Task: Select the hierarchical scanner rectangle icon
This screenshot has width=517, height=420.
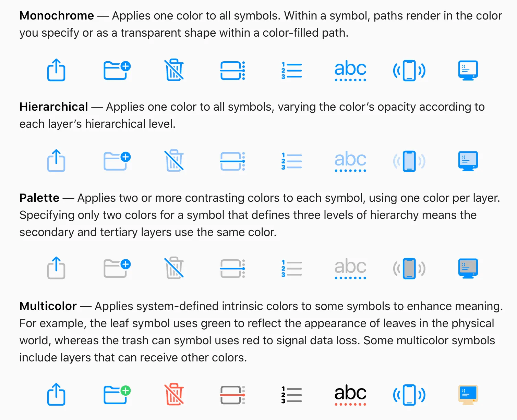Action: [x=232, y=161]
